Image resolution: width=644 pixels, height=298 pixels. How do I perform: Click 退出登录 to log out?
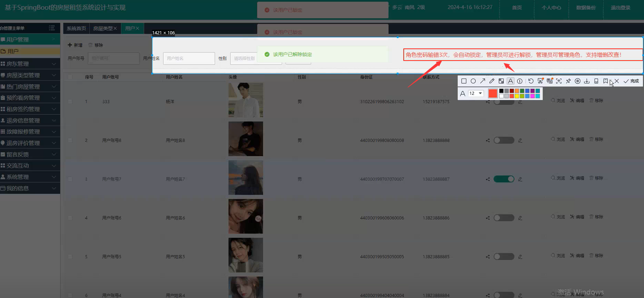click(x=620, y=8)
